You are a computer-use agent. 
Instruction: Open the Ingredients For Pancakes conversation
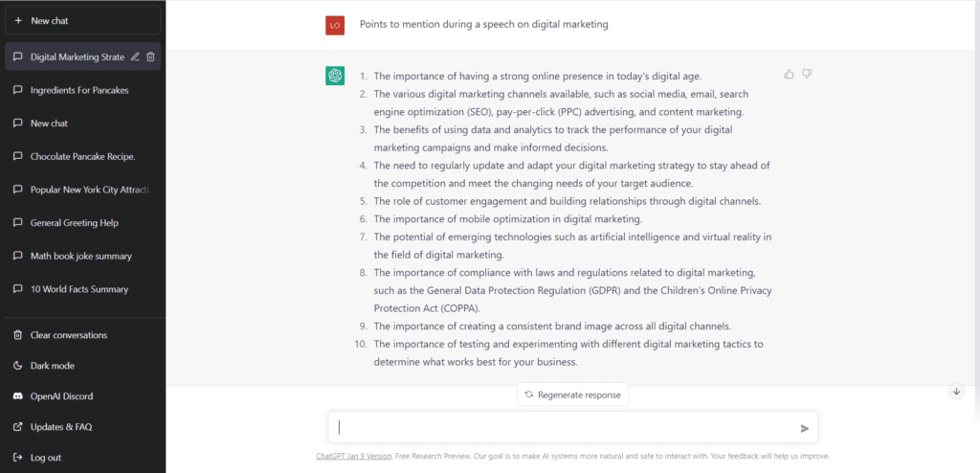pyautogui.click(x=82, y=90)
